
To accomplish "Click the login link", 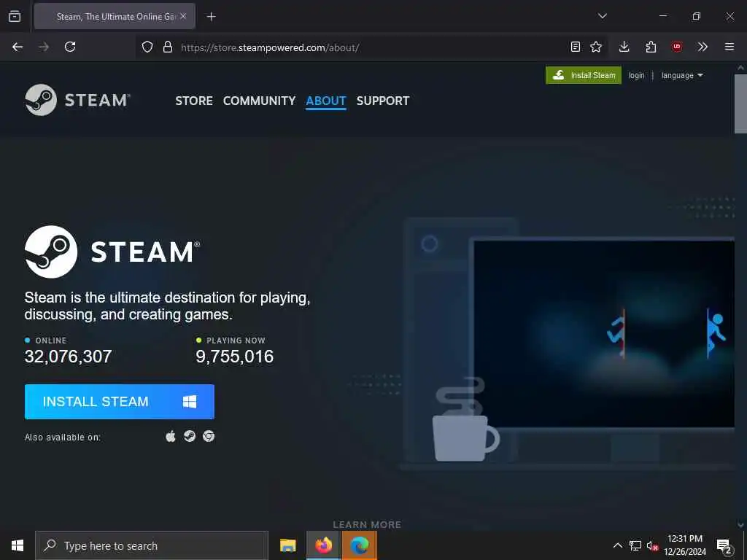I will [x=636, y=75].
